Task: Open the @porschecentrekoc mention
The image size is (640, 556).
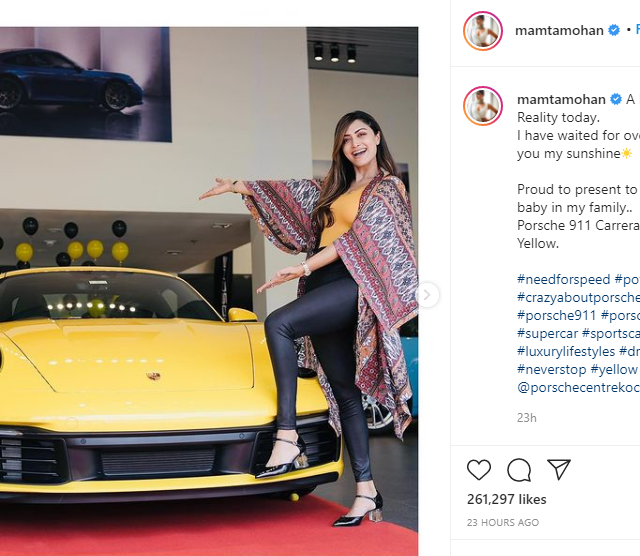Action: 578,387
